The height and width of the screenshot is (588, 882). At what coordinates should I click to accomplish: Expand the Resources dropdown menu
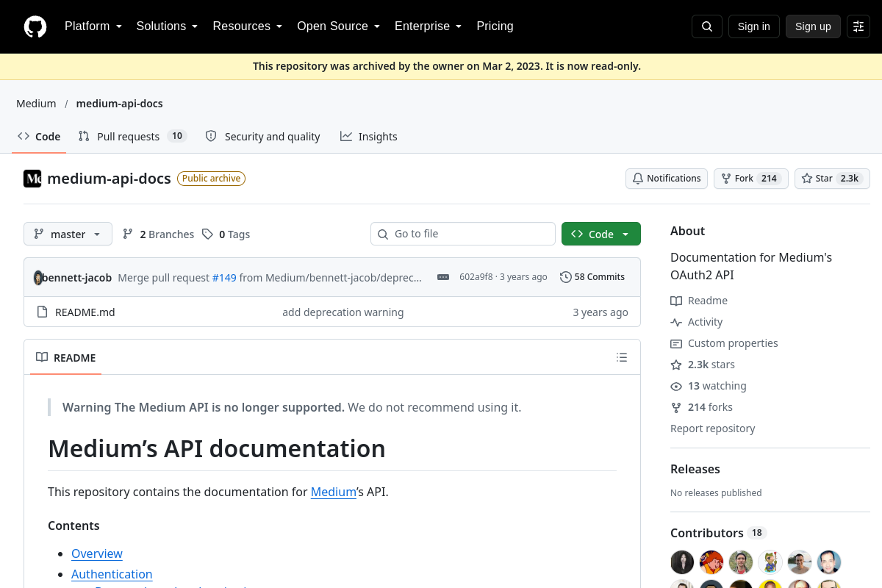click(248, 26)
